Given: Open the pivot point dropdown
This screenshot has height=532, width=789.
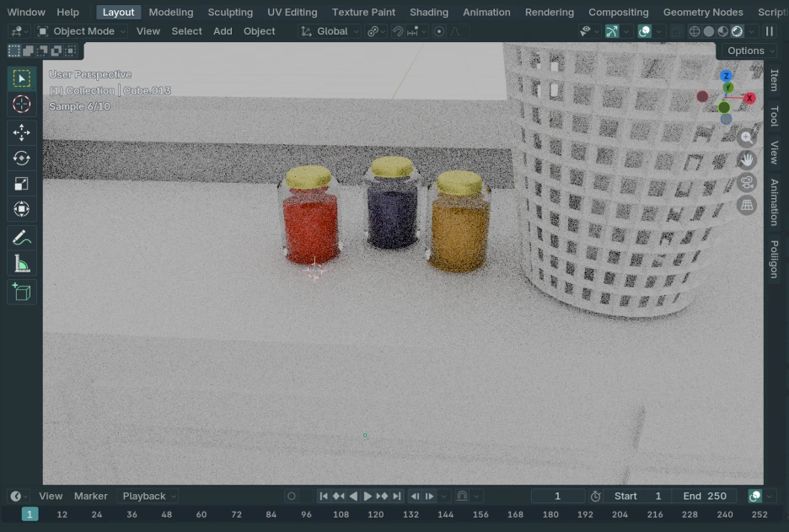Looking at the screenshot, I should coord(376,31).
